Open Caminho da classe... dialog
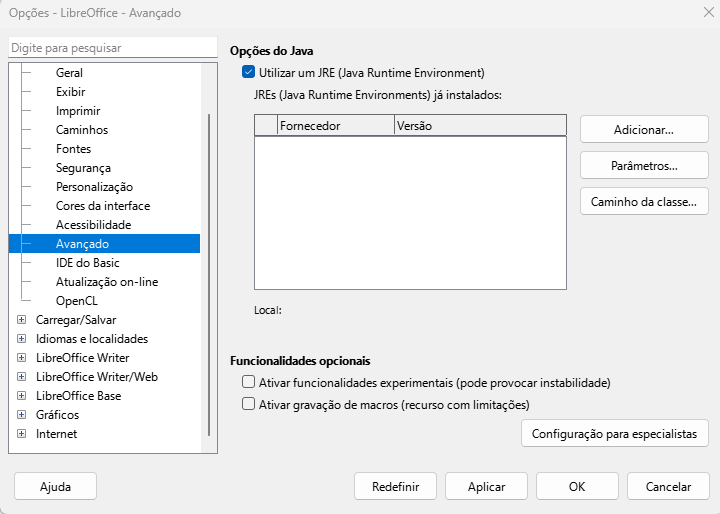720x514 pixels. 644,201
